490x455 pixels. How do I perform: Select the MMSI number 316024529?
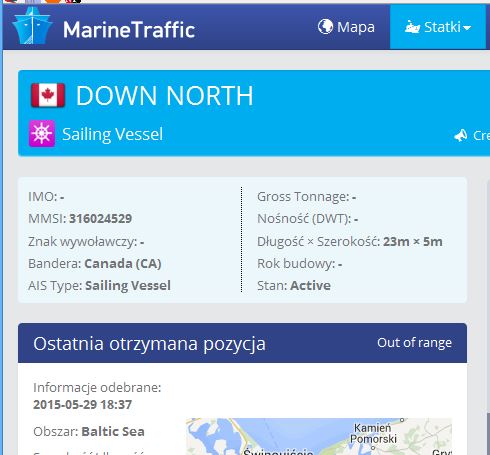(x=101, y=219)
